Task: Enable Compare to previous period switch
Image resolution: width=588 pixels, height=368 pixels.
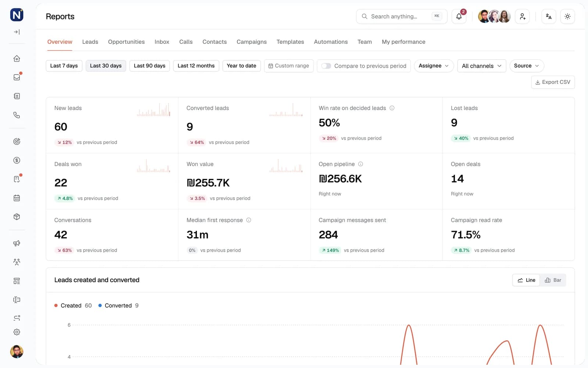Action: pyautogui.click(x=326, y=66)
